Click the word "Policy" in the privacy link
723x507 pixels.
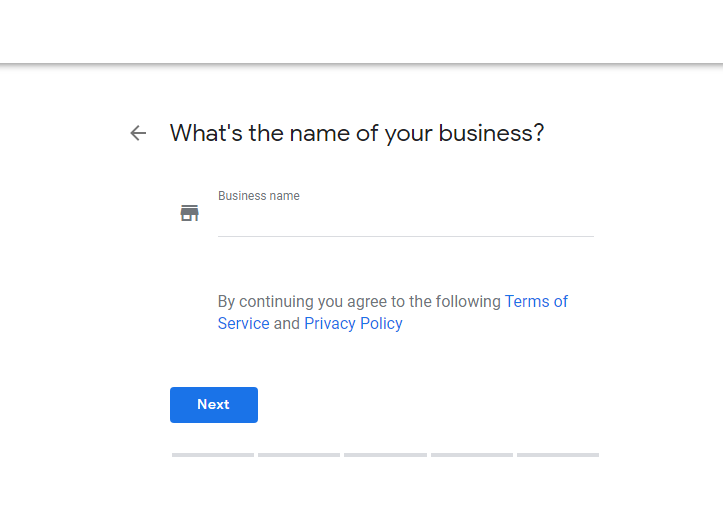(381, 324)
